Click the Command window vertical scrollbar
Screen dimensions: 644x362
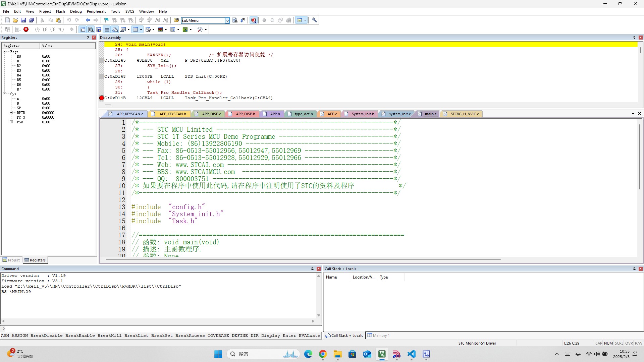coord(319,295)
